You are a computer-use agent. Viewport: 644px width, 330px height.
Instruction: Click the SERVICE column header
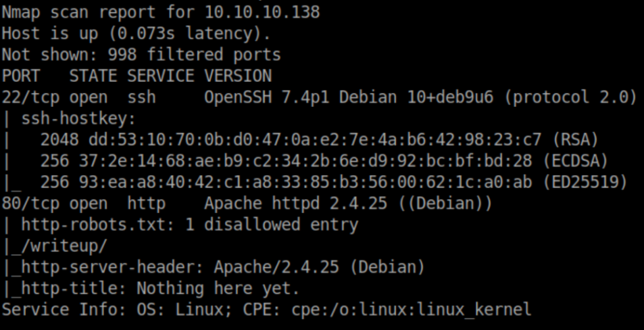pyautogui.click(x=159, y=75)
